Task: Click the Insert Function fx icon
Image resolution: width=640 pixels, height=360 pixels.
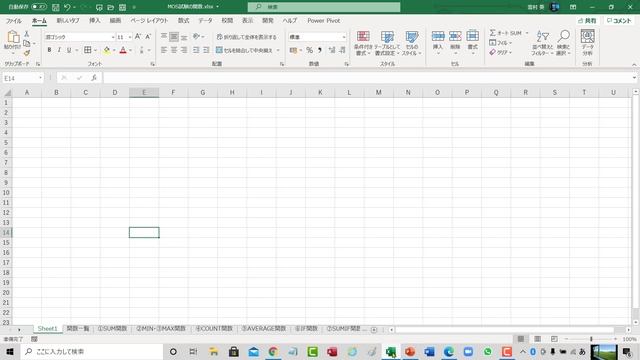Action: 94,78
